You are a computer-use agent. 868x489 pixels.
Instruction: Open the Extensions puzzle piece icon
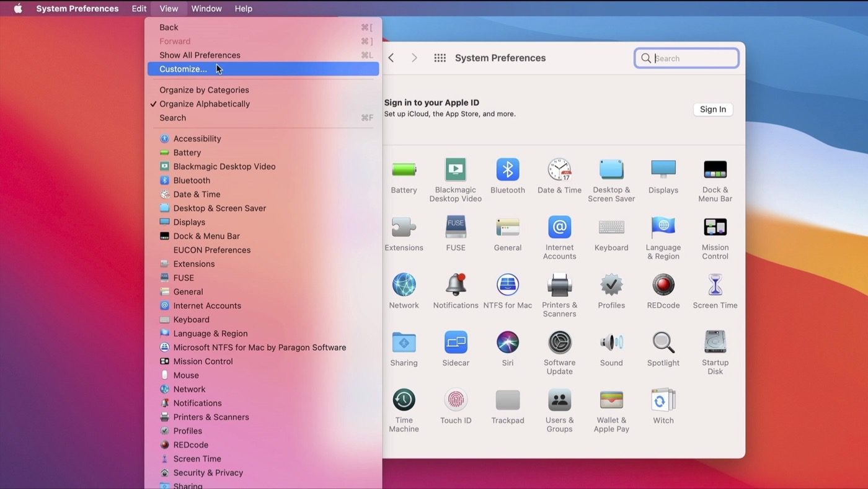[x=404, y=227]
